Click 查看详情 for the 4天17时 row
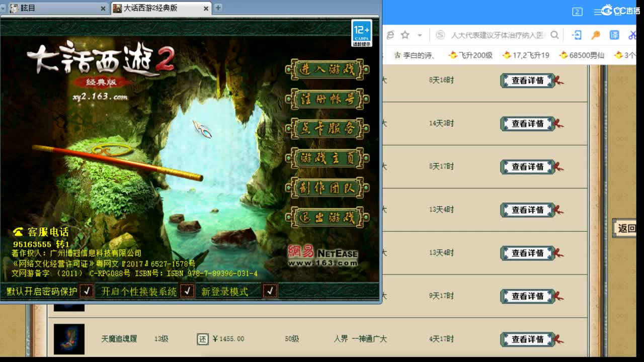Viewport: 644px width, 362px height. (x=528, y=340)
